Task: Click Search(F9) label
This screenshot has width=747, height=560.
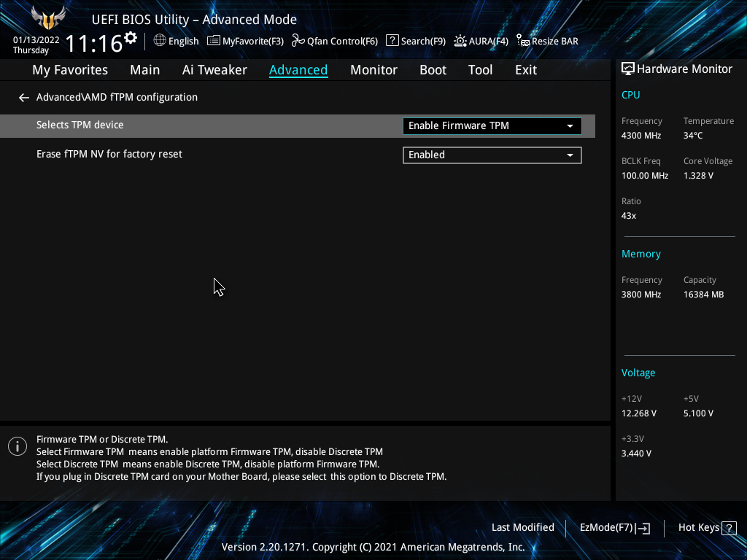Action: coord(423,42)
